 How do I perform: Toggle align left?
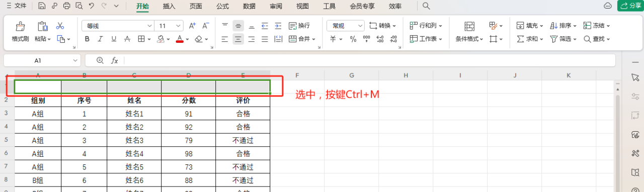(225, 39)
